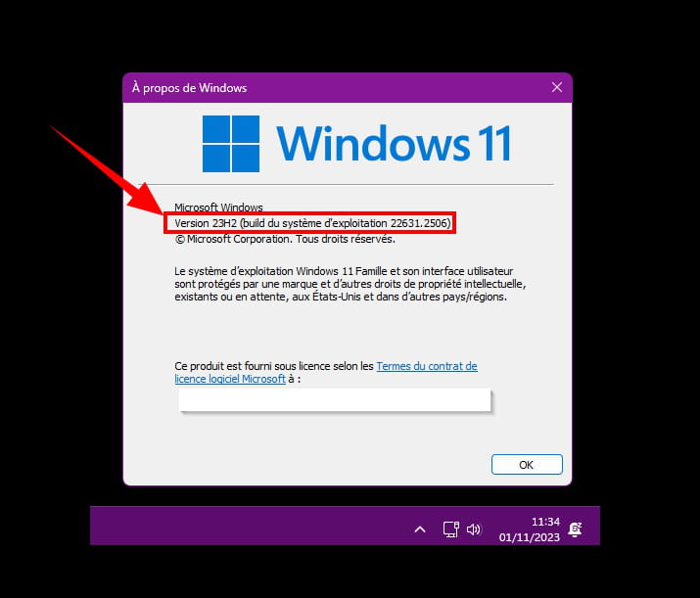Close the À propos de Windows dialog
The height and width of the screenshot is (598, 700).
(x=557, y=87)
